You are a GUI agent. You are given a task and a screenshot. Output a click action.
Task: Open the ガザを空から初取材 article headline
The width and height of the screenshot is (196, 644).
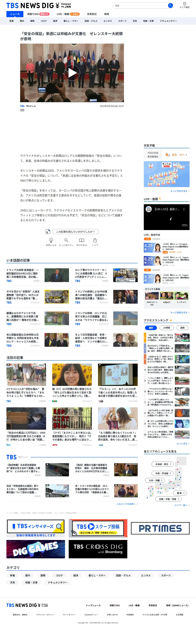[23, 295]
